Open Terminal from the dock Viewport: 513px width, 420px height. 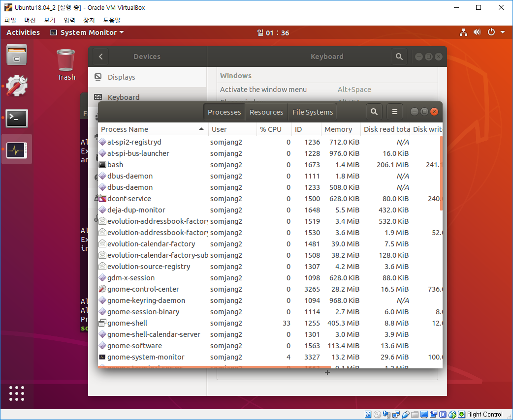(x=17, y=118)
